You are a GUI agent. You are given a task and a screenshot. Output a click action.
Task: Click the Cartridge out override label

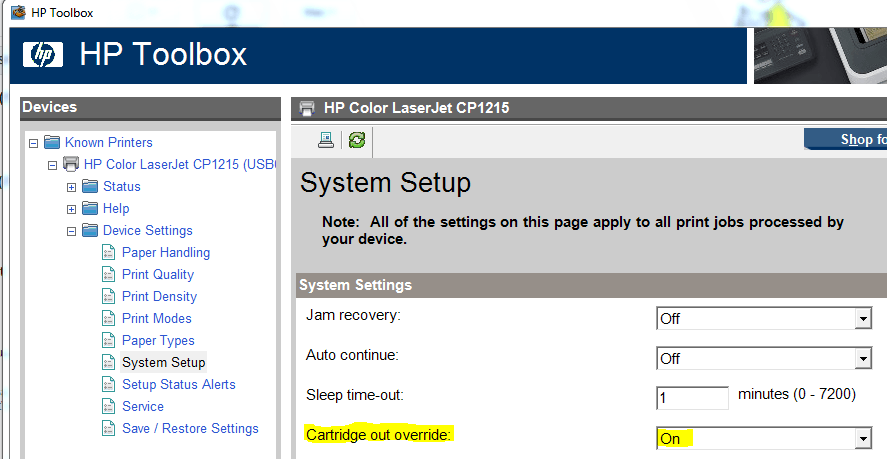coord(378,435)
